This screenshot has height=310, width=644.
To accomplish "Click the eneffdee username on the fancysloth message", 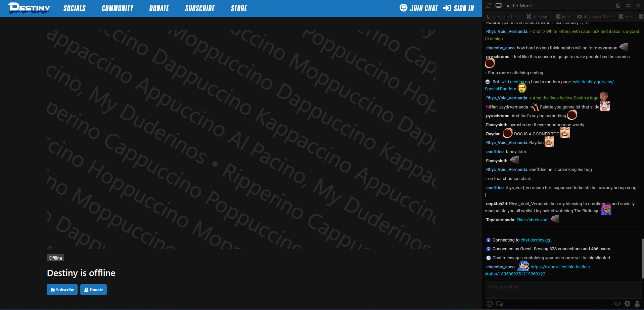I will point(495,152).
